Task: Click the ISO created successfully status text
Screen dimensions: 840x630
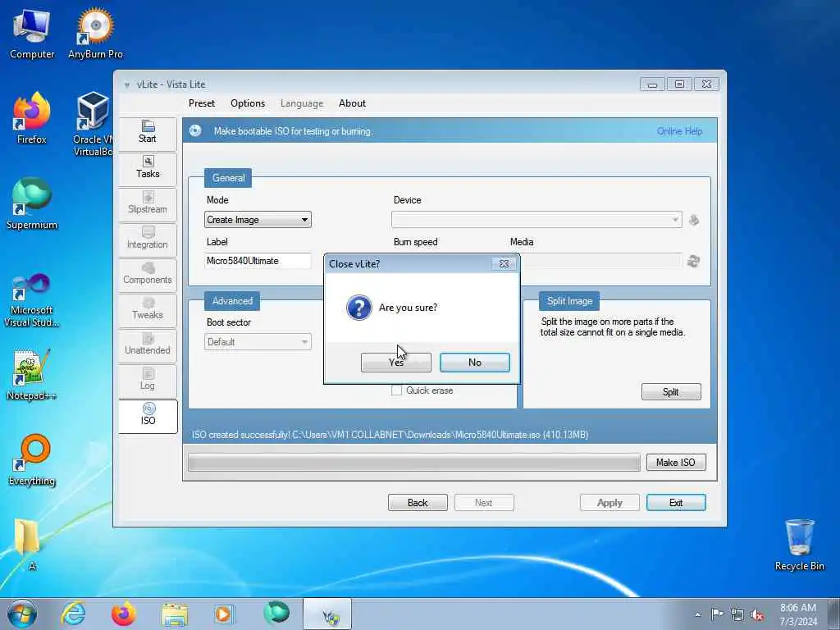Action: [x=390, y=435]
